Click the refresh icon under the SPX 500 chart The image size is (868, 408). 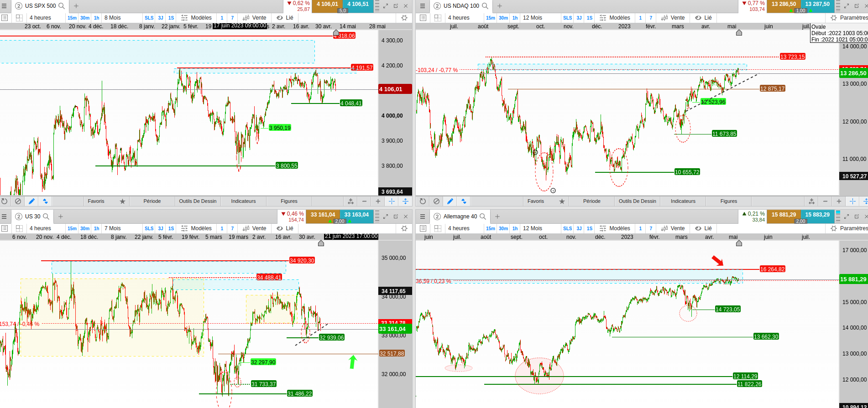click(x=5, y=201)
